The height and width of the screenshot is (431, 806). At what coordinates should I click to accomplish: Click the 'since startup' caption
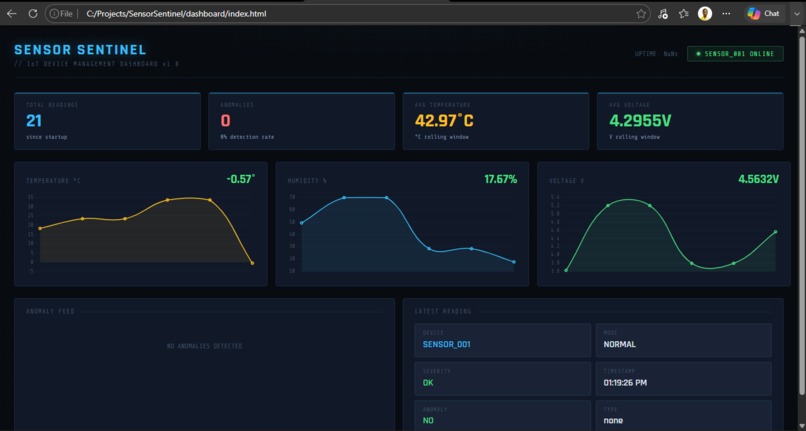point(47,137)
